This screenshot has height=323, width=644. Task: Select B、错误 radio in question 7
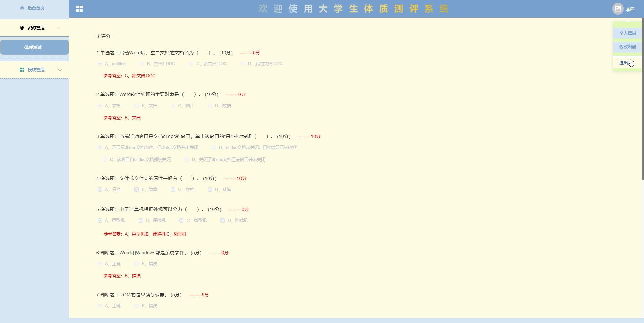137,306
